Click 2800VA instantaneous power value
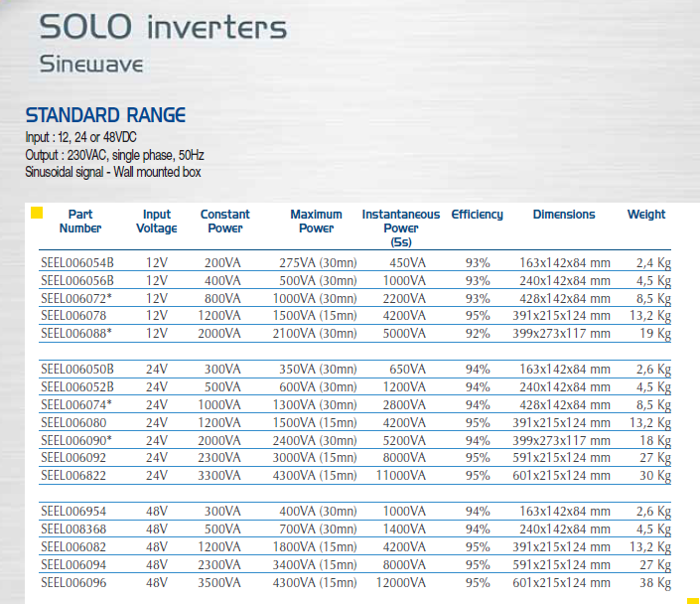Screen dimensions: 700x604 [404, 404]
